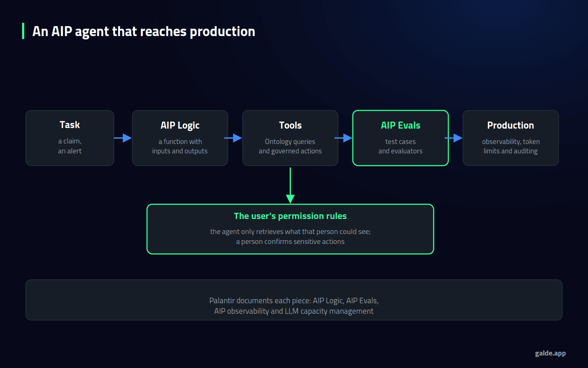Image resolution: width=588 pixels, height=368 pixels.
Task: Click the 'a claim, an alert' description
Action: [x=70, y=146]
